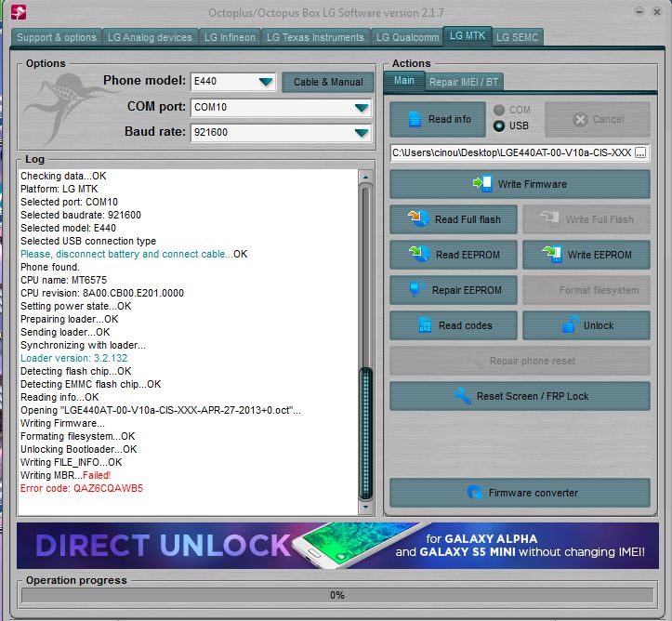Click the grayed Write Full Flash icon
The image size is (672, 621).
tap(550, 219)
